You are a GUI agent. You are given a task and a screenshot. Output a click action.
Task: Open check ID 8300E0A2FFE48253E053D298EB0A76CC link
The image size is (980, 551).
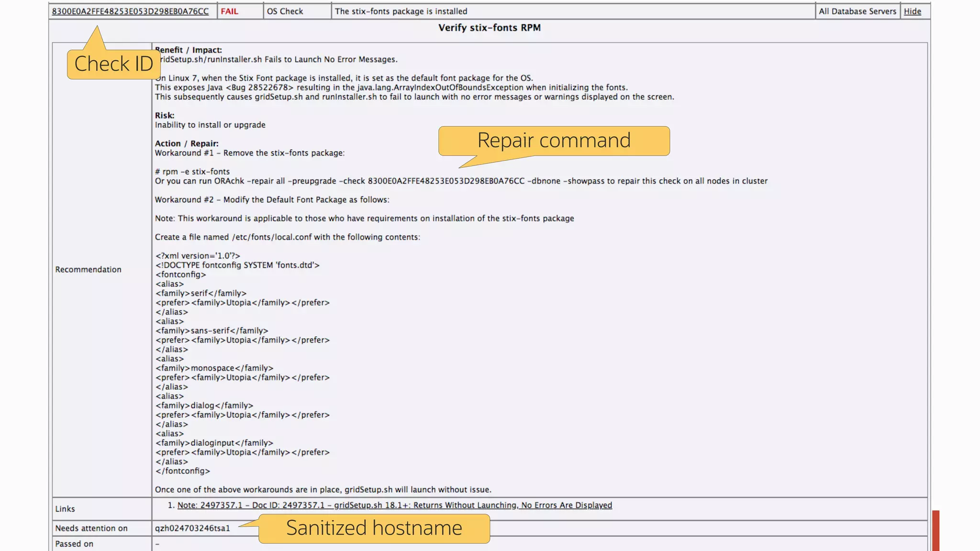(130, 11)
